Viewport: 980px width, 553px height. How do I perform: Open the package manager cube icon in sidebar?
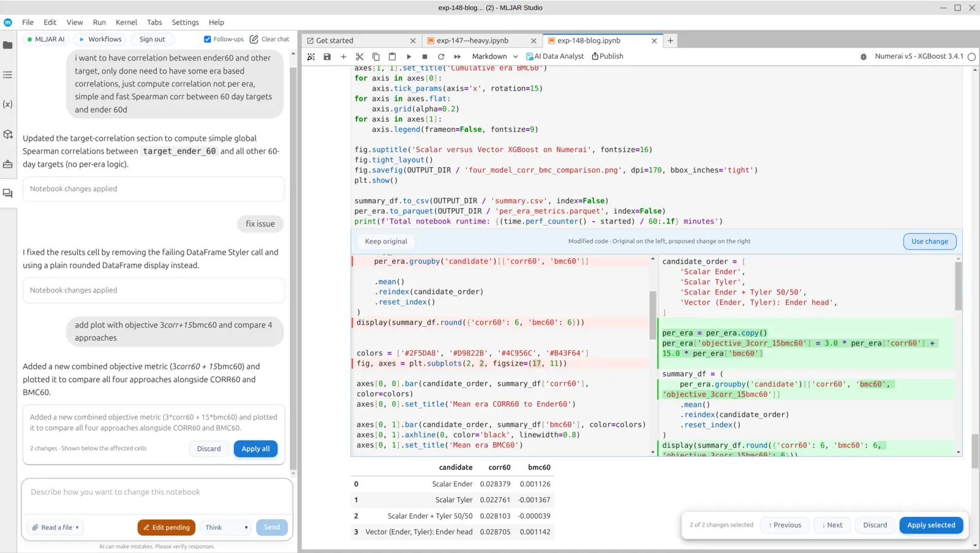[8, 134]
